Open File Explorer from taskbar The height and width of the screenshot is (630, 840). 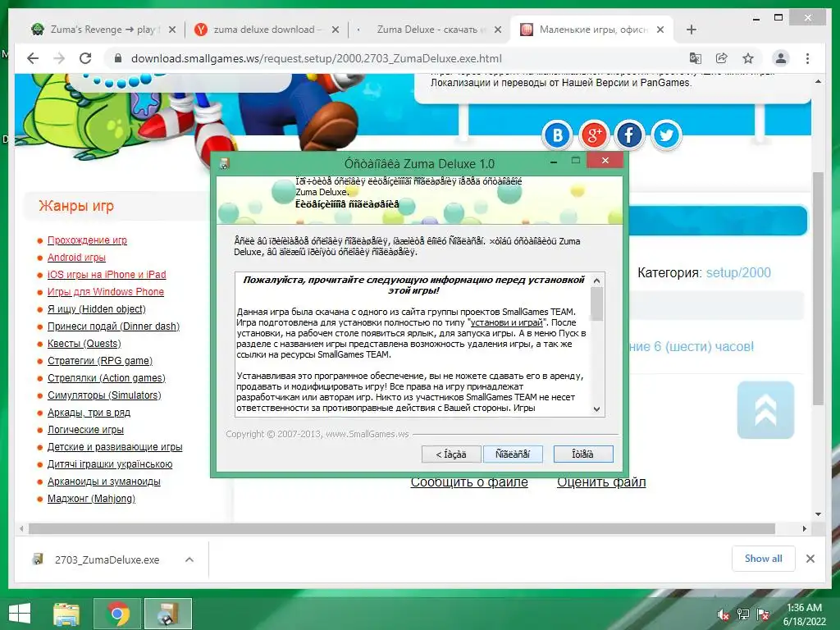pos(66,614)
